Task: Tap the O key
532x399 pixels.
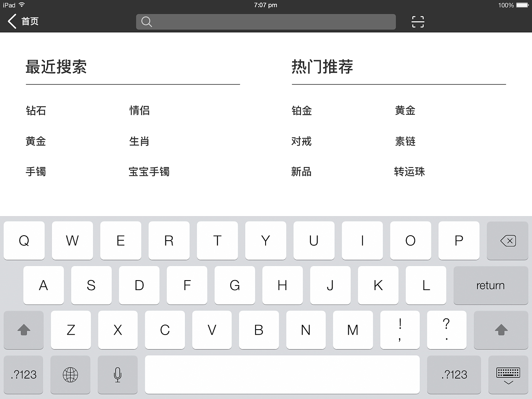Action: (410, 241)
